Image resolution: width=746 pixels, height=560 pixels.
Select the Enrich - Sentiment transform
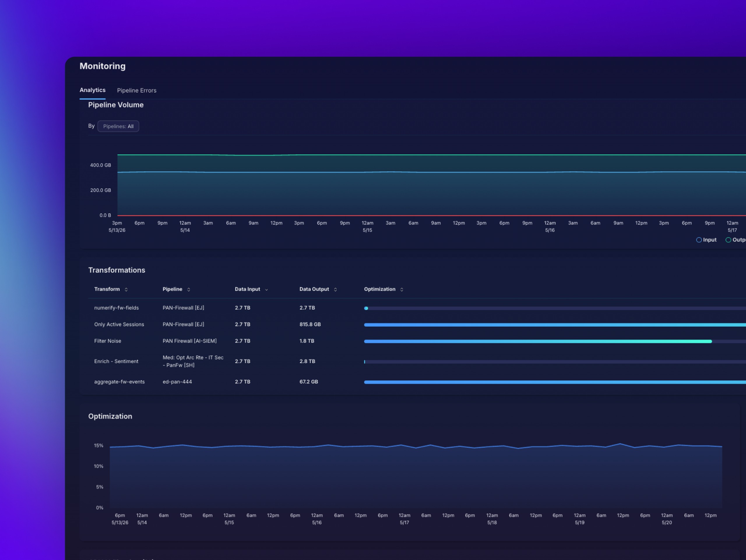[116, 361]
